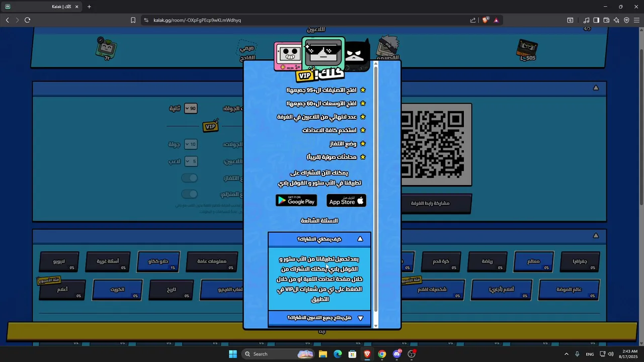
Task: Switch to the Kalak browser tab
Action: click(41, 7)
